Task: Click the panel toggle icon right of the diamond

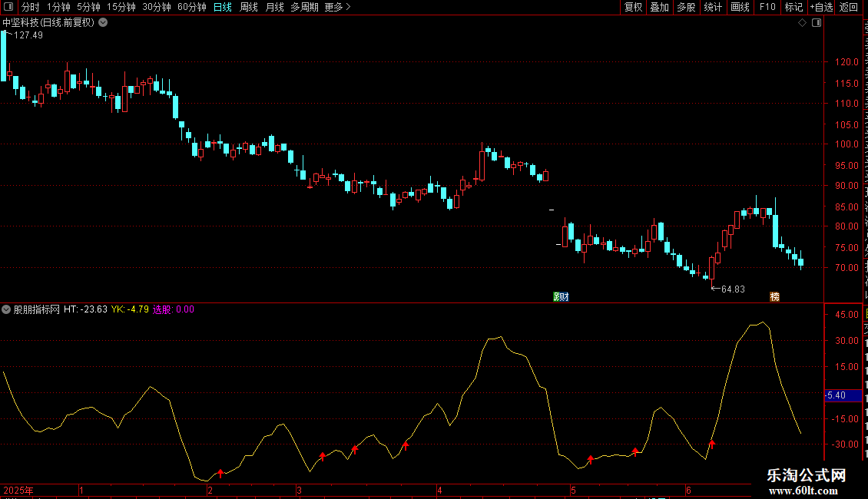Action: 817,23
